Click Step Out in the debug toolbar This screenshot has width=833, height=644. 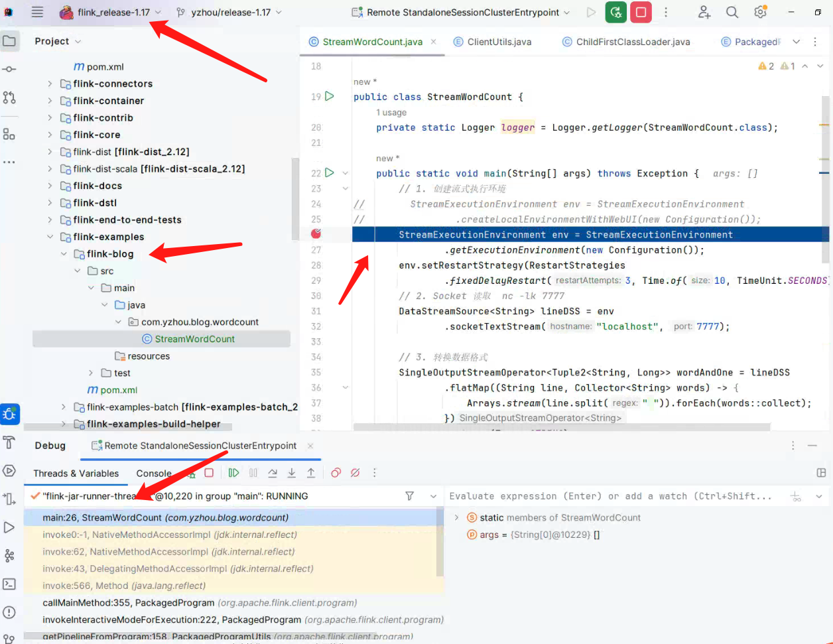[311, 473]
